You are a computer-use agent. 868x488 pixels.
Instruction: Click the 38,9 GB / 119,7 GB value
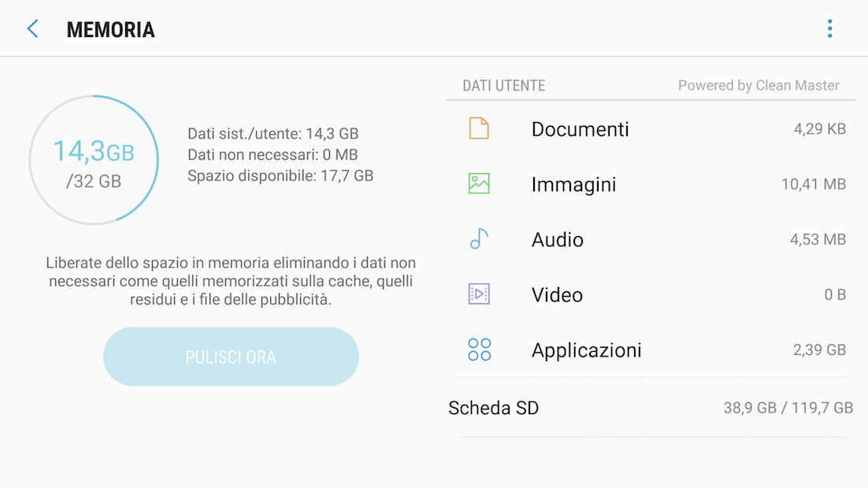pyautogui.click(x=788, y=408)
